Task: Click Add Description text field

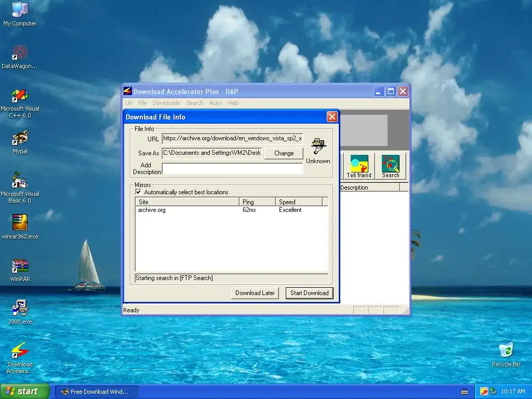Action: [232, 169]
